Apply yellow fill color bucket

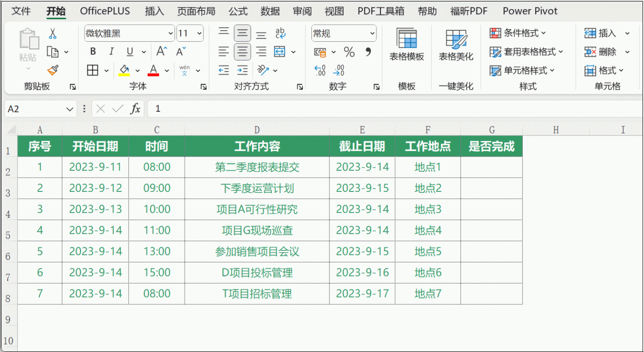click(x=124, y=70)
